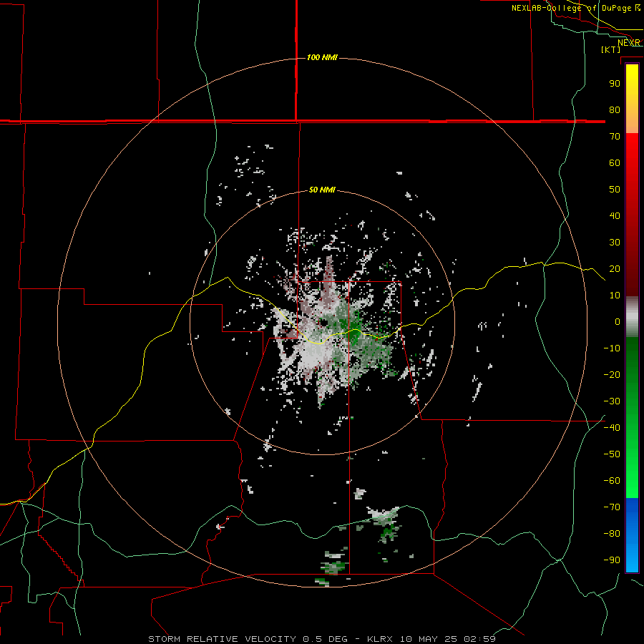Click the -80 scale label
This screenshot has width=644, height=644.
coord(612,534)
